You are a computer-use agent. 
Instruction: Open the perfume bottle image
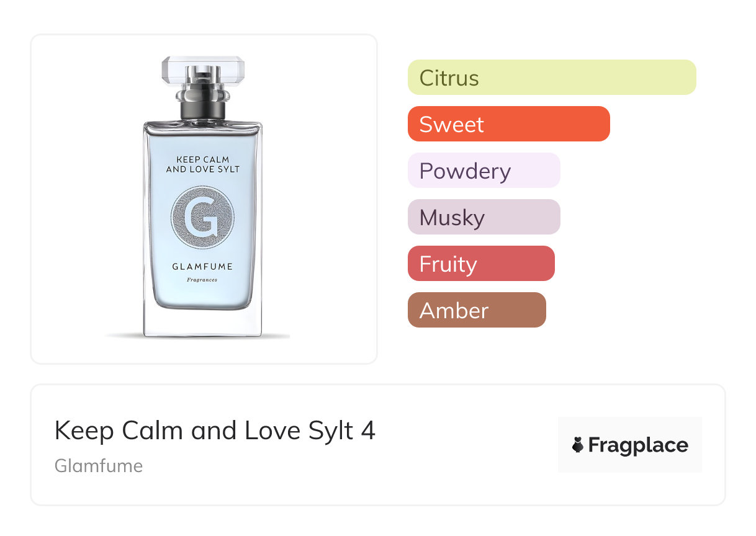pyautogui.click(x=203, y=197)
